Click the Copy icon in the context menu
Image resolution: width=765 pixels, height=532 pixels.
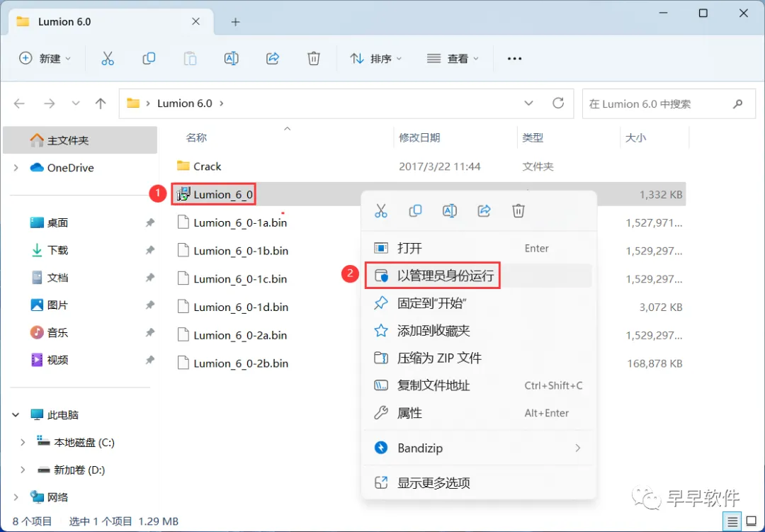(x=415, y=211)
